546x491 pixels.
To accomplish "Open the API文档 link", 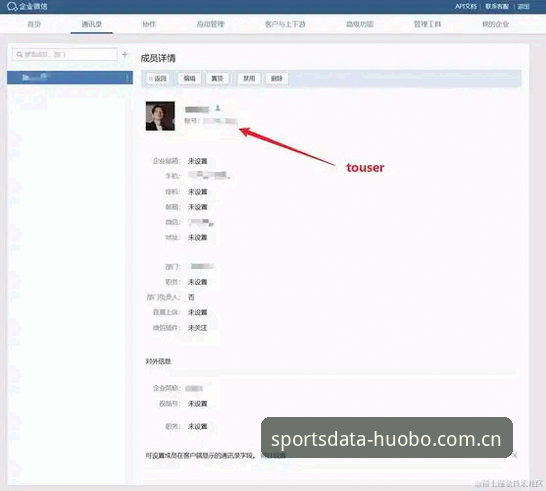I will pyautogui.click(x=466, y=6).
